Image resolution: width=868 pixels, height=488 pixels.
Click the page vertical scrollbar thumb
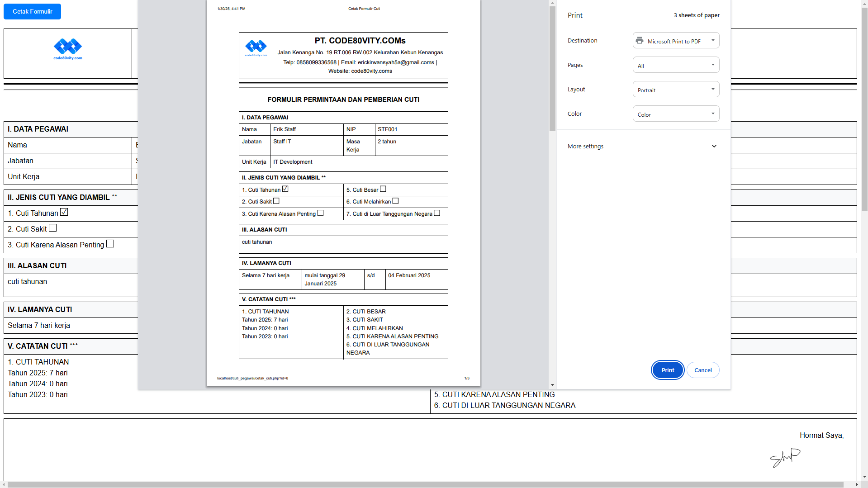864,109
